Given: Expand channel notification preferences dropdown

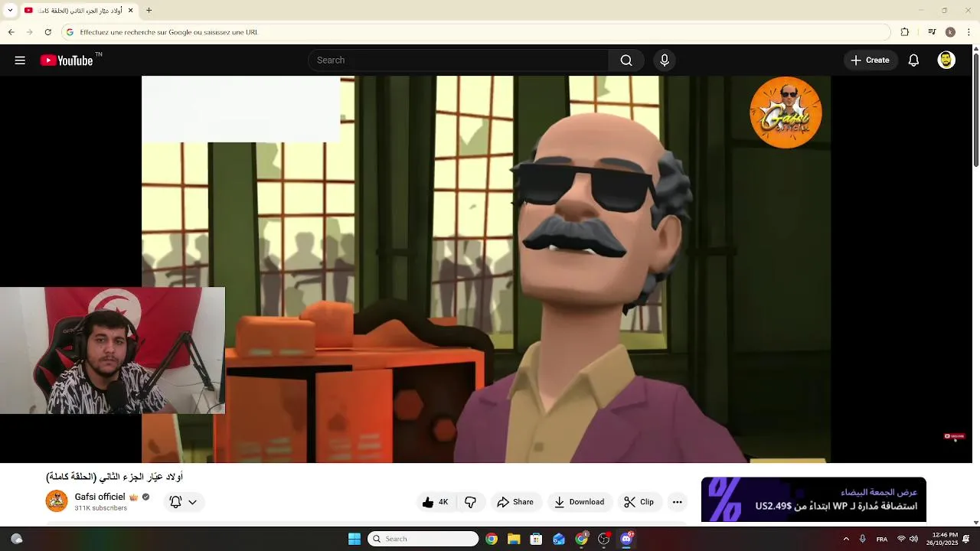Looking at the screenshot, I should click(x=183, y=502).
